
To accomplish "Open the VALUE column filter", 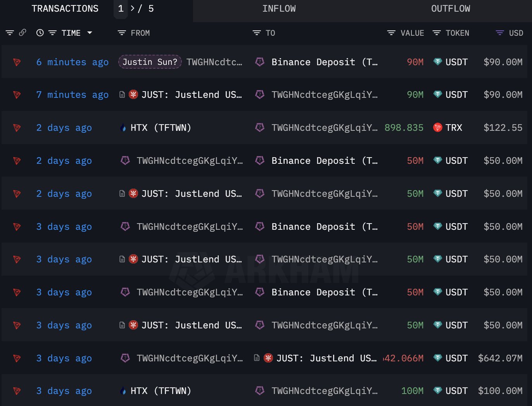I will [391, 33].
